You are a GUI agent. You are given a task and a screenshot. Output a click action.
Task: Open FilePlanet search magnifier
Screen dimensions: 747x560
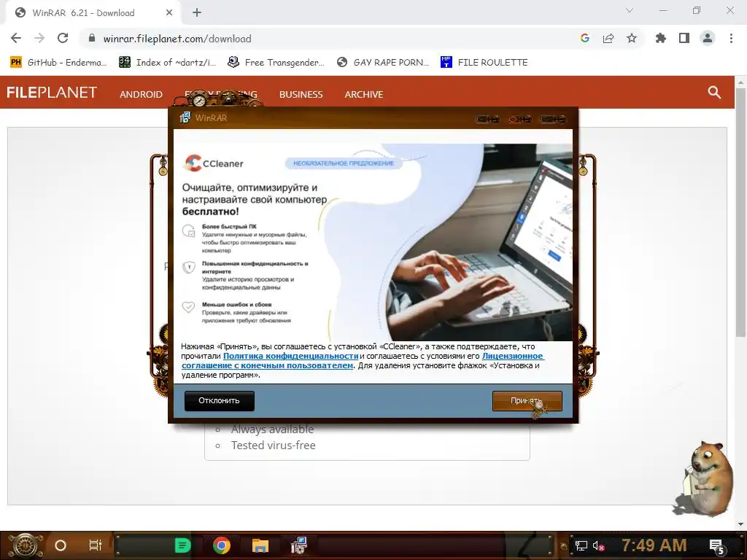pyautogui.click(x=714, y=93)
